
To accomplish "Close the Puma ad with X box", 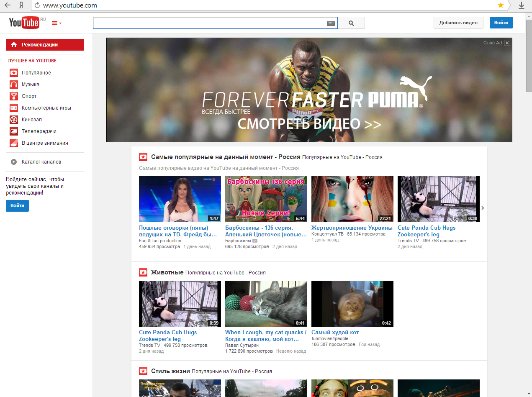I will pos(507,43).
